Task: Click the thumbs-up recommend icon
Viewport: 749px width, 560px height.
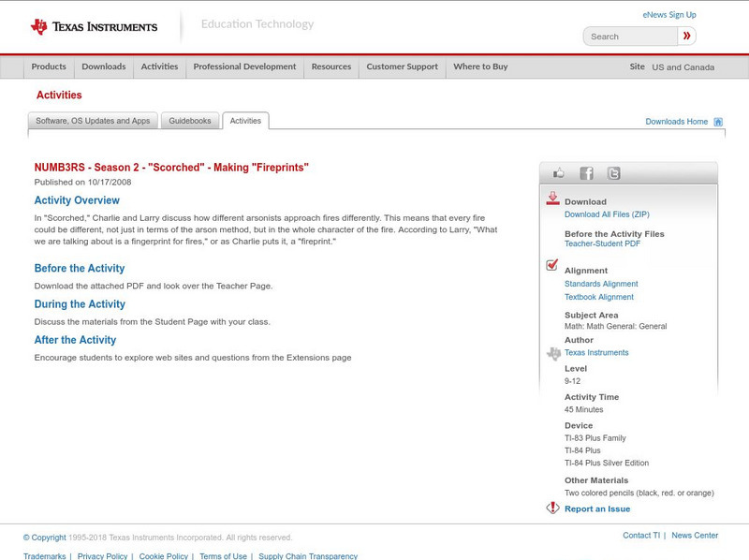Action: coord(559,172)
